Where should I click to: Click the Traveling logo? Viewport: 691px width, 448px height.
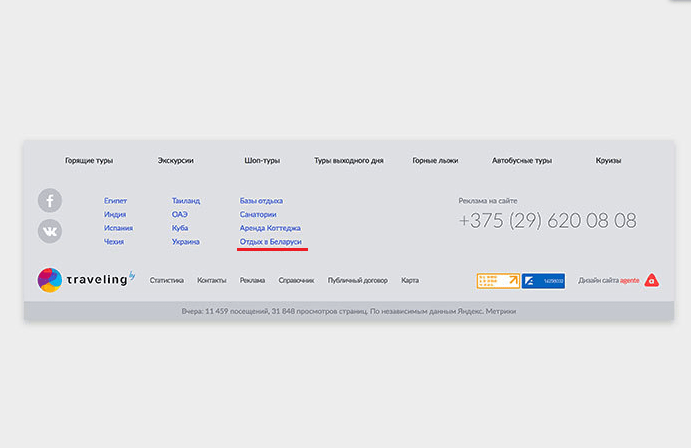pyautogui.click(x=85, y=280)
